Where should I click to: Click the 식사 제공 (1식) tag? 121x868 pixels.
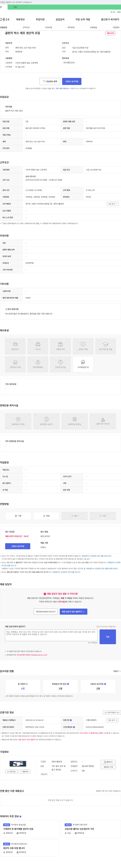pos(69,63)
